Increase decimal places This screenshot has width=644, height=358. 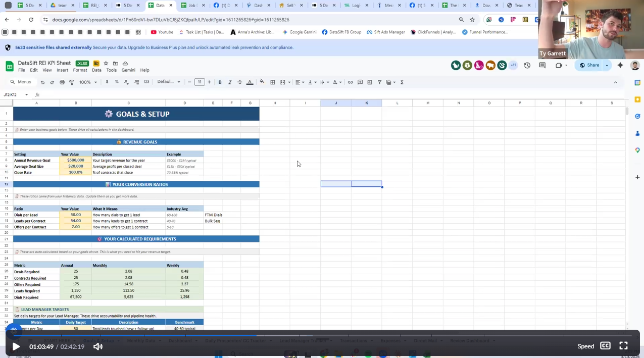coord(136,82)
